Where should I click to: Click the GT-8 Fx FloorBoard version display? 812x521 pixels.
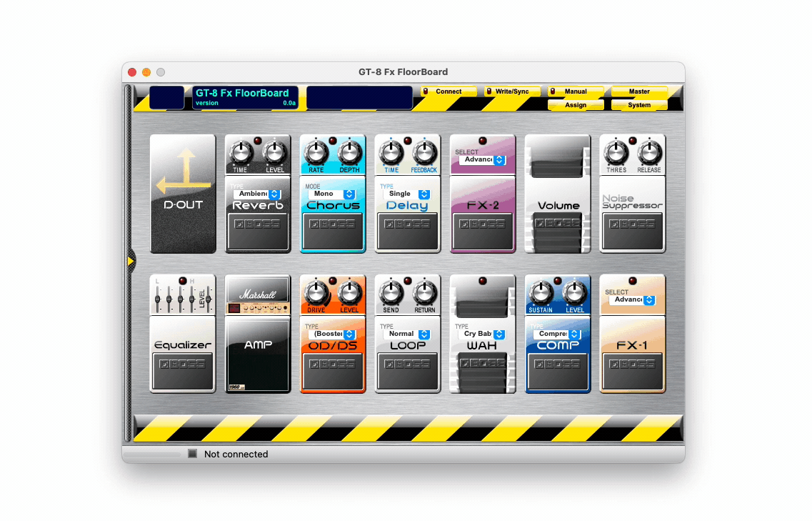coord(246,97)
